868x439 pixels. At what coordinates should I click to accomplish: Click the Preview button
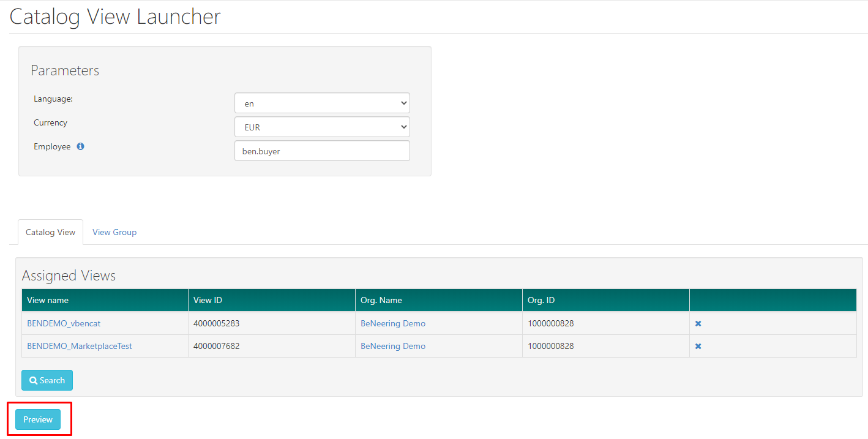[38, 419]
